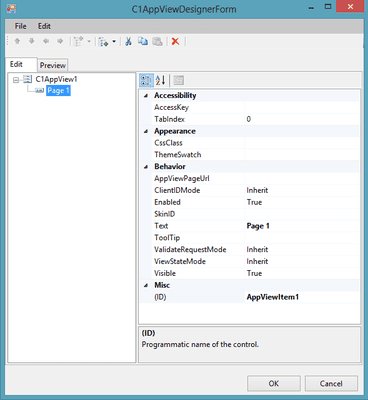Collapse the Behavior category
368x400 pixels.
click(x=146, y=167)
